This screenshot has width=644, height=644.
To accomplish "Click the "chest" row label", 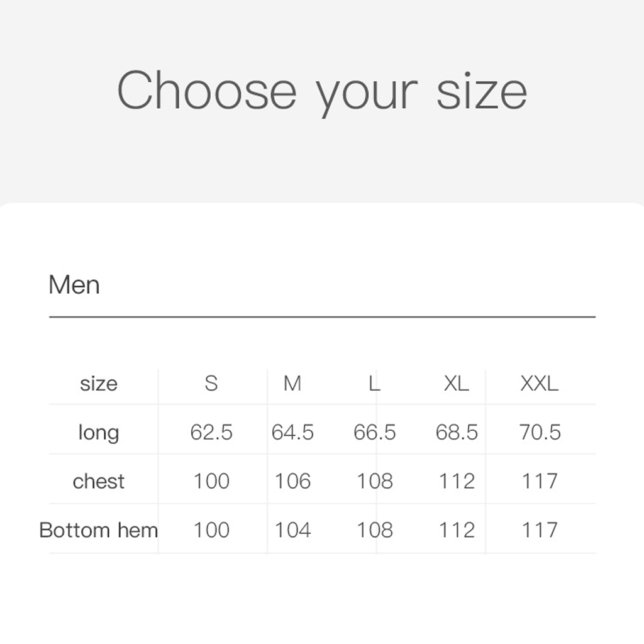I will 99,481.
